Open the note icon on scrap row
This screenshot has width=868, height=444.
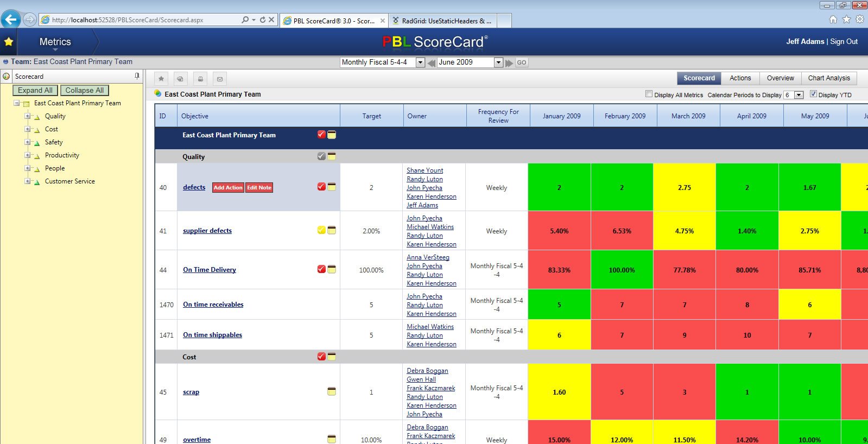point(332,391)
